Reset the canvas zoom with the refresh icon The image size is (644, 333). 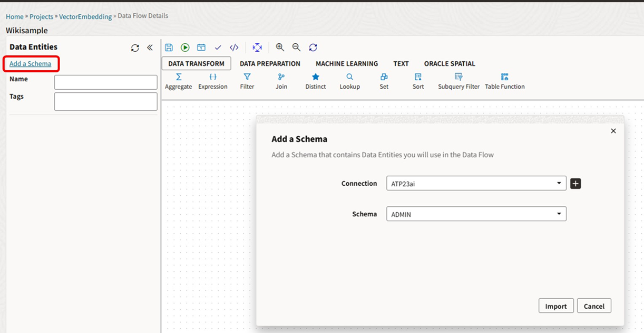pos(313,47)
